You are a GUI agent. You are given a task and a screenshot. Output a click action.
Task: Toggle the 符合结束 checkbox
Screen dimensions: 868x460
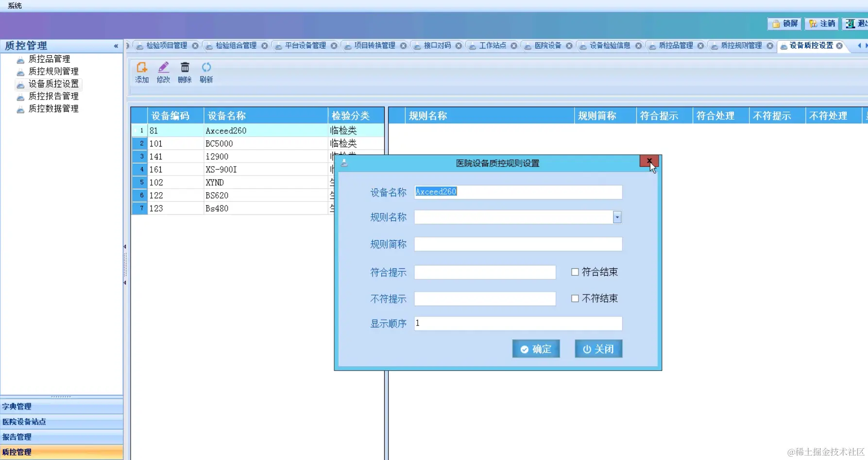[575, 272]
